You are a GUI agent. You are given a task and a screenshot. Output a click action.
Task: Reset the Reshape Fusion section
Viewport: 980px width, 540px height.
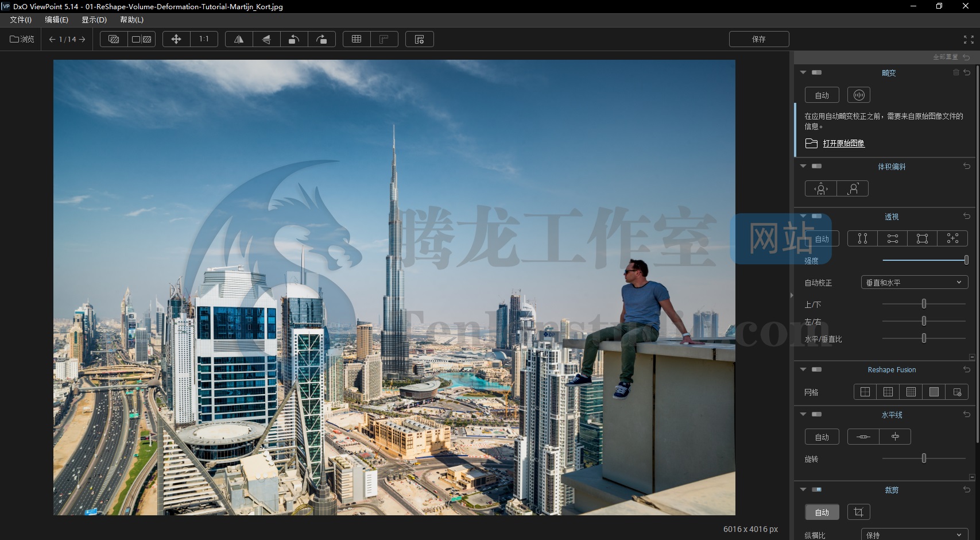tap(967, 369)
